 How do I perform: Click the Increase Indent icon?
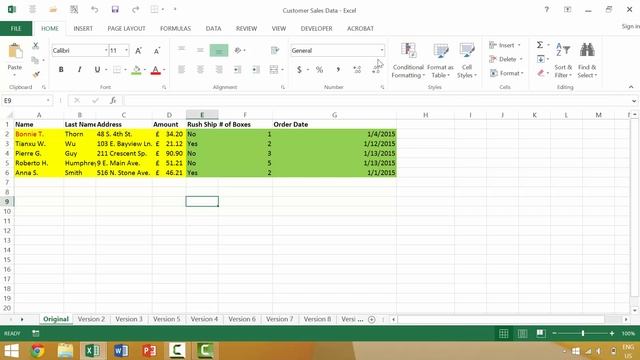click(x=256, y=70)
